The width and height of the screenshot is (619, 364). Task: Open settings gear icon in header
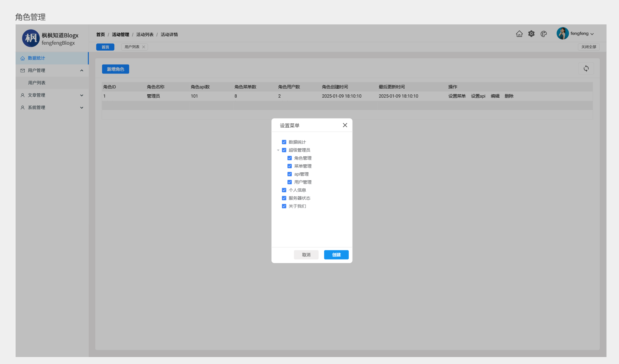click(x=531, y=34)
